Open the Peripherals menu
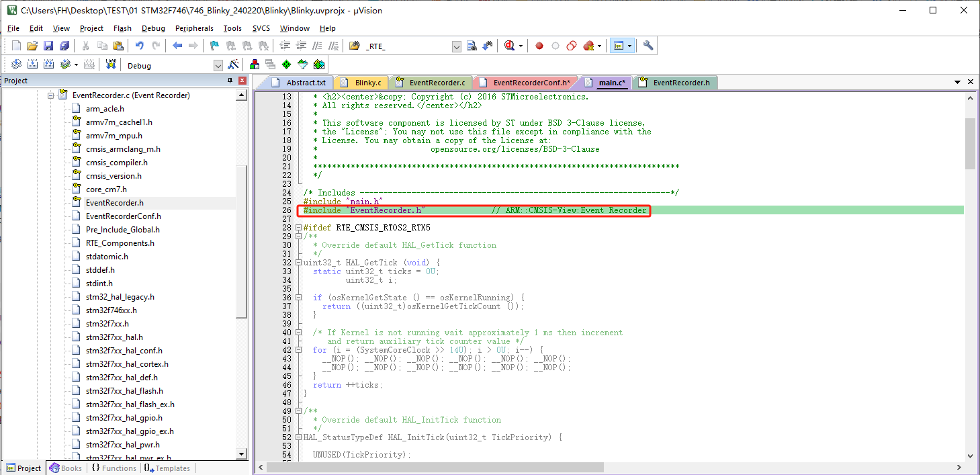 point(194,28)
